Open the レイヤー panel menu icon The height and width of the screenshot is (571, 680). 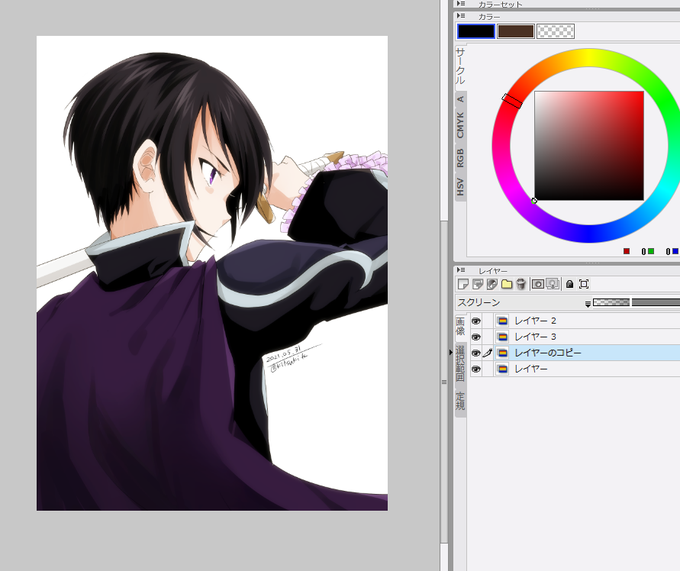click(461, 271)
